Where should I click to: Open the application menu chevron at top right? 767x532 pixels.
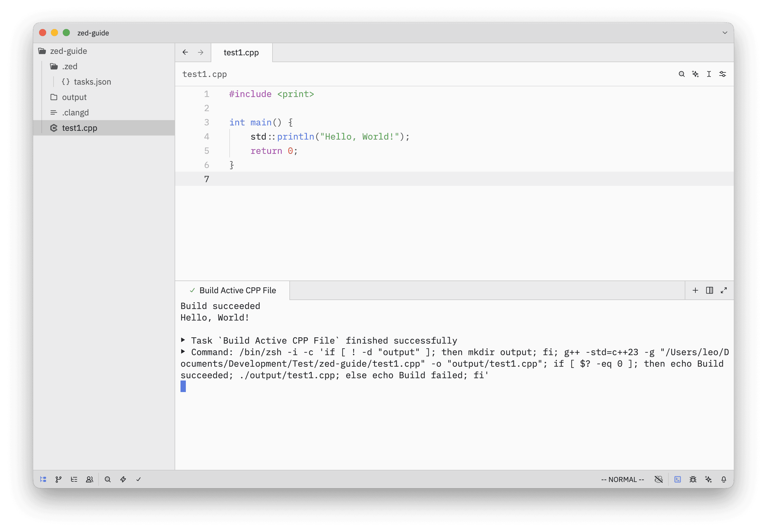click(725, 33)
